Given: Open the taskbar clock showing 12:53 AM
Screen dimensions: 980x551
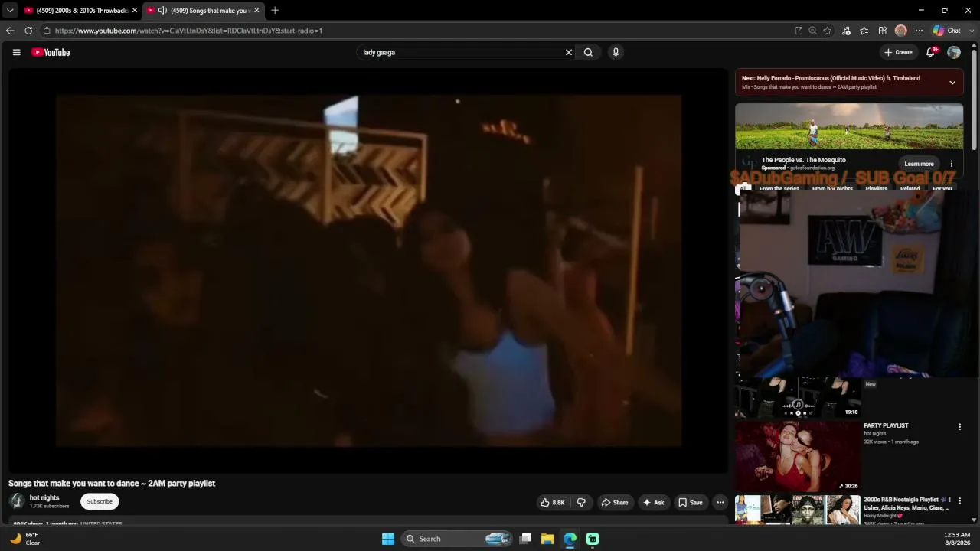Looking at the screenshot, I should (x=957, y=539).
